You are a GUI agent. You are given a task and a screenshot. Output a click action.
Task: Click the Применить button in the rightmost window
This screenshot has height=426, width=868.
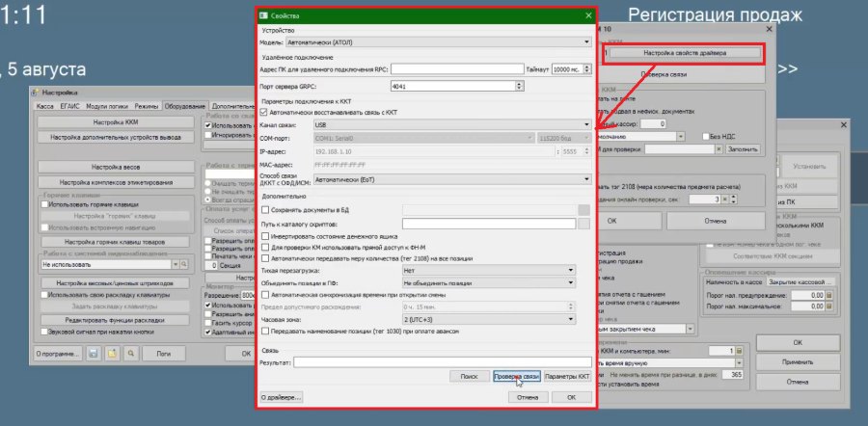coord(798,362)
